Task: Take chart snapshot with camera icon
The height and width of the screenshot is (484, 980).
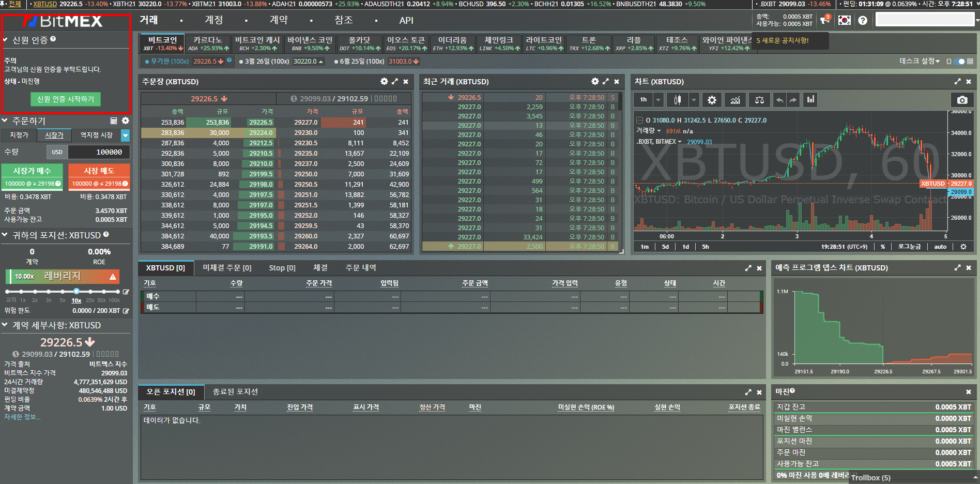Action: 962,100
